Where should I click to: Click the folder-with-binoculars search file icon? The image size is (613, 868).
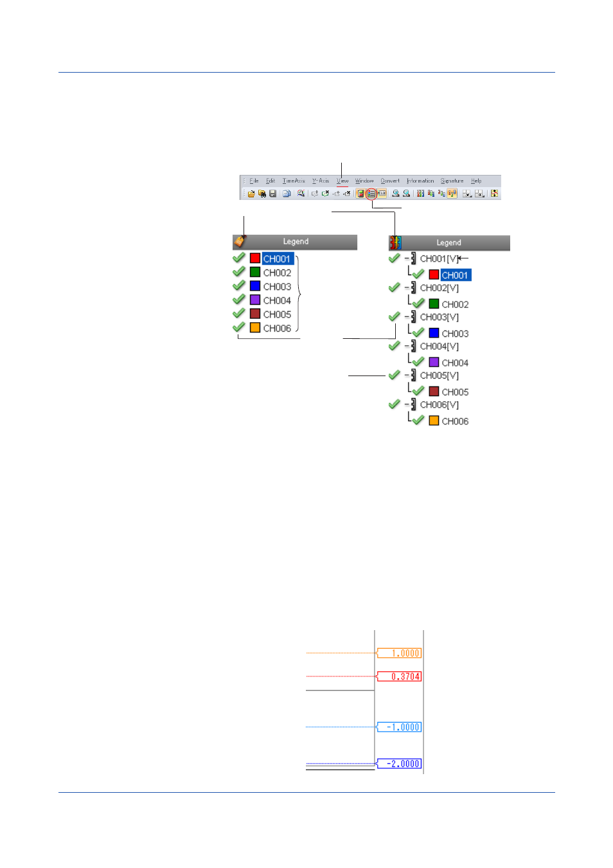point(262,194)
